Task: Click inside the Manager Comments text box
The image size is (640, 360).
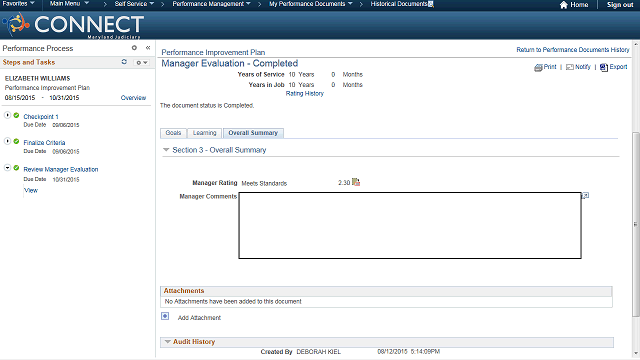Action: coord(410,225)
